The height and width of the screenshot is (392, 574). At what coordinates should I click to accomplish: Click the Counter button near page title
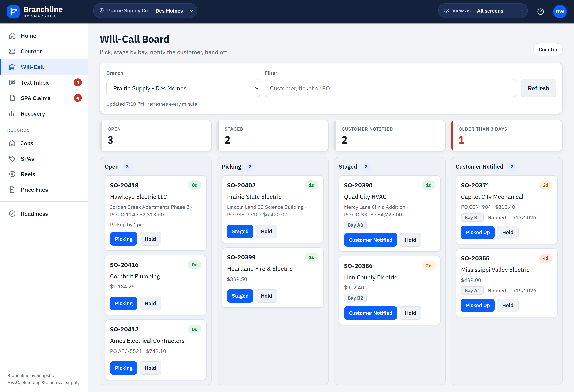[547, 50]
